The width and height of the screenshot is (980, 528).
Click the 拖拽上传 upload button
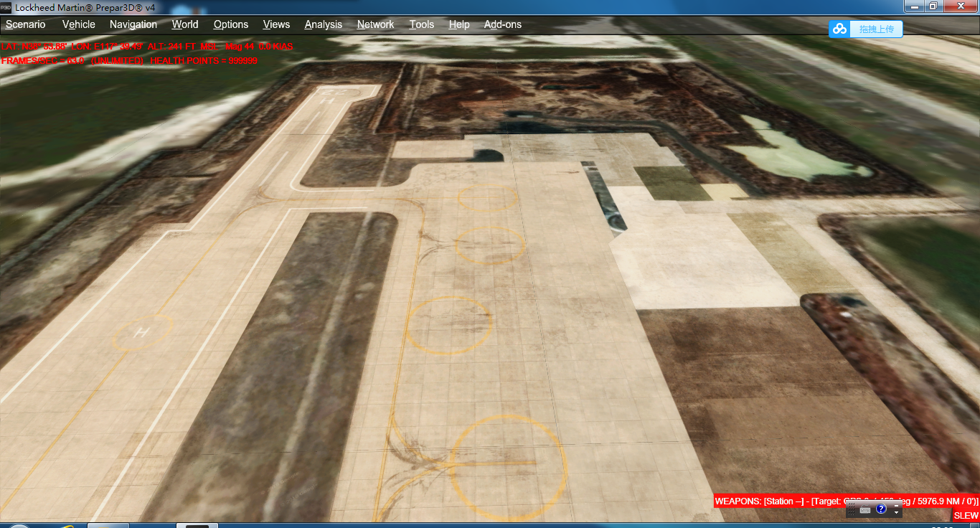pyautogui.click(x=876, y=29)
